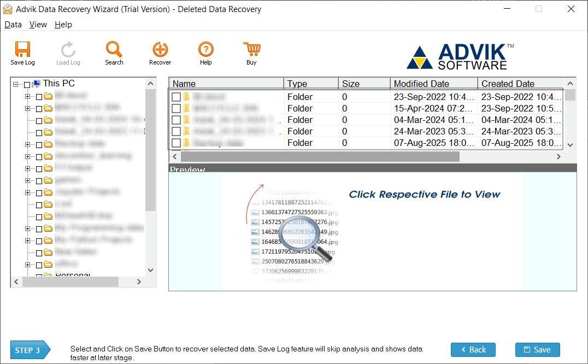Click Size '0' in row modified 04-Mar-2024
588x364 pixels.
(x=345, y=120)
